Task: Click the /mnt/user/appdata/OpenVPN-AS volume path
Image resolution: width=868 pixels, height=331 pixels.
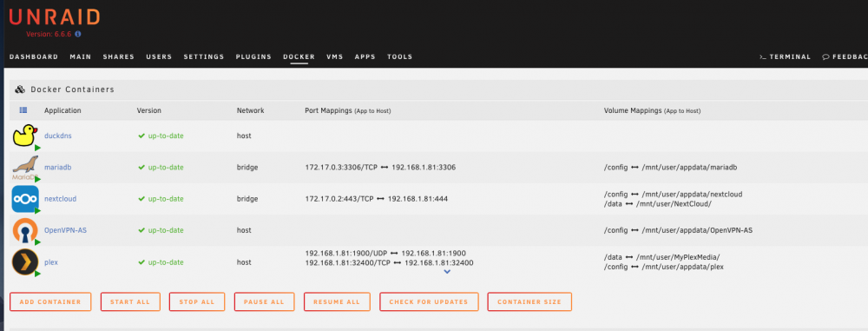Action: tap(696, 230)
